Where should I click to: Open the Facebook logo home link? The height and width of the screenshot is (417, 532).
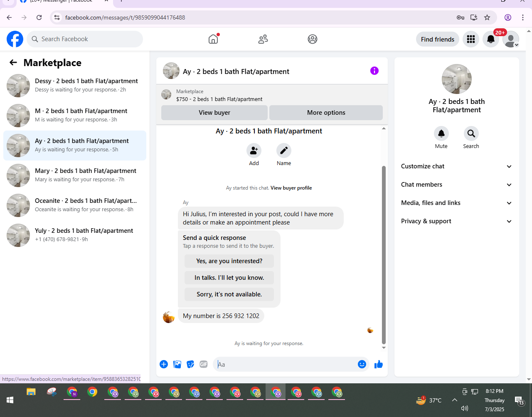pyautogui.click(x=15, y=39)
